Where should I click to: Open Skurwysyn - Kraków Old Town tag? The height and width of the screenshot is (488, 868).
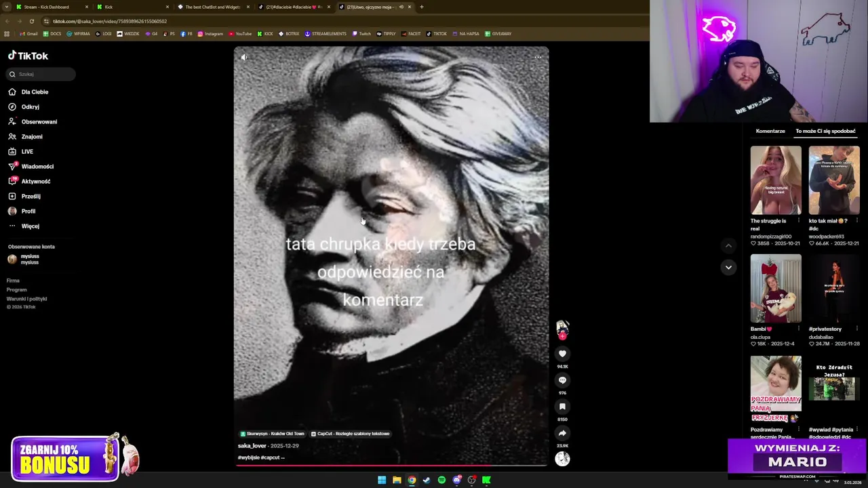pyautogui.click(x=272, y=434)
